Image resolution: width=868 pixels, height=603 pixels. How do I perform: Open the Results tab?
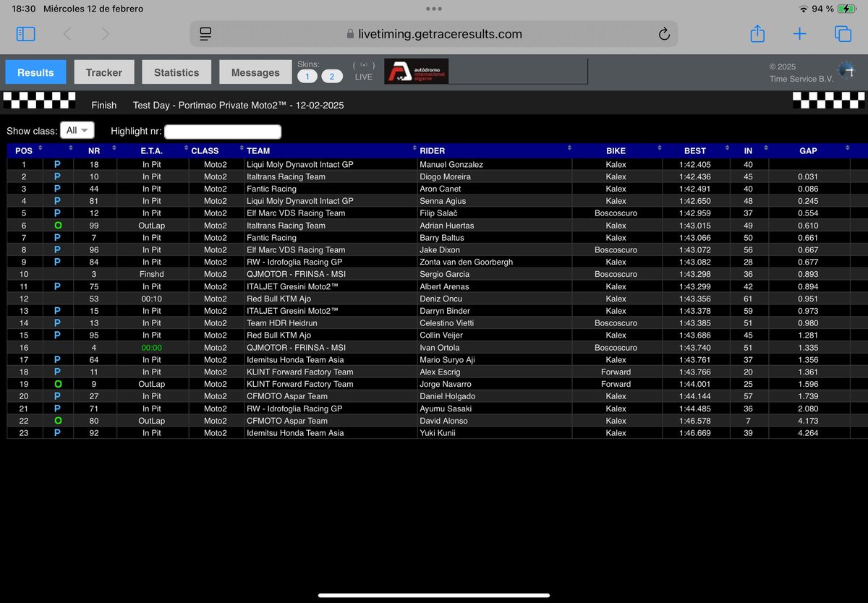[x=35, y=72]
